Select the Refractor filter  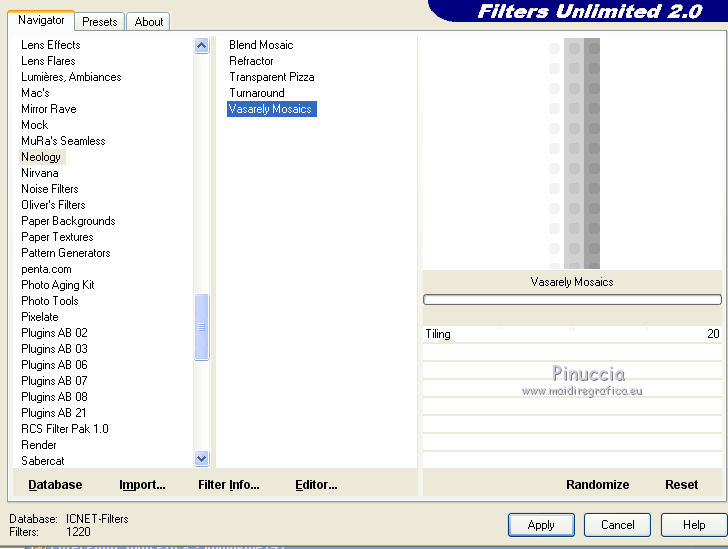251,61
